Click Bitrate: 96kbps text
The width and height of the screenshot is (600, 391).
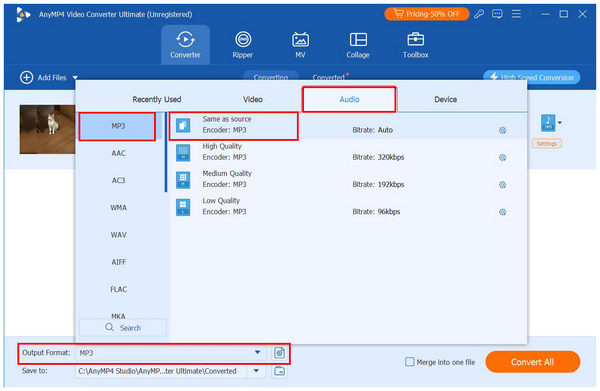376,212
